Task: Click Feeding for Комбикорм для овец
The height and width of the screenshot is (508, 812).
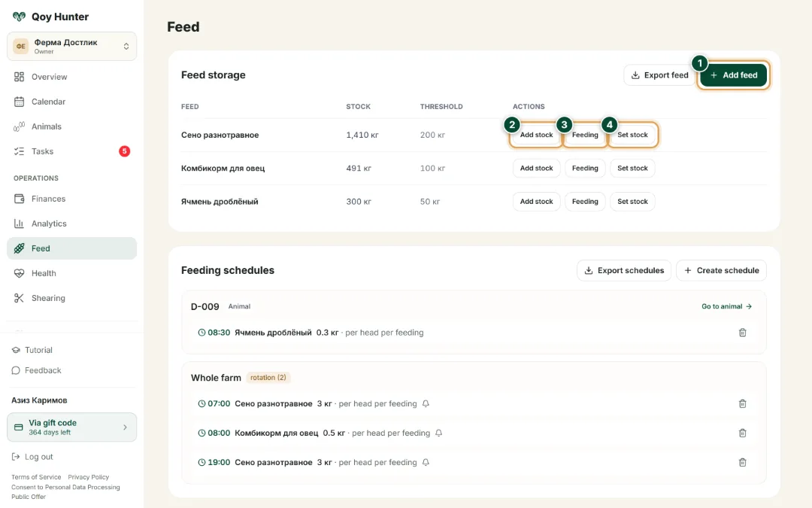Action: [x=585, y=168]
